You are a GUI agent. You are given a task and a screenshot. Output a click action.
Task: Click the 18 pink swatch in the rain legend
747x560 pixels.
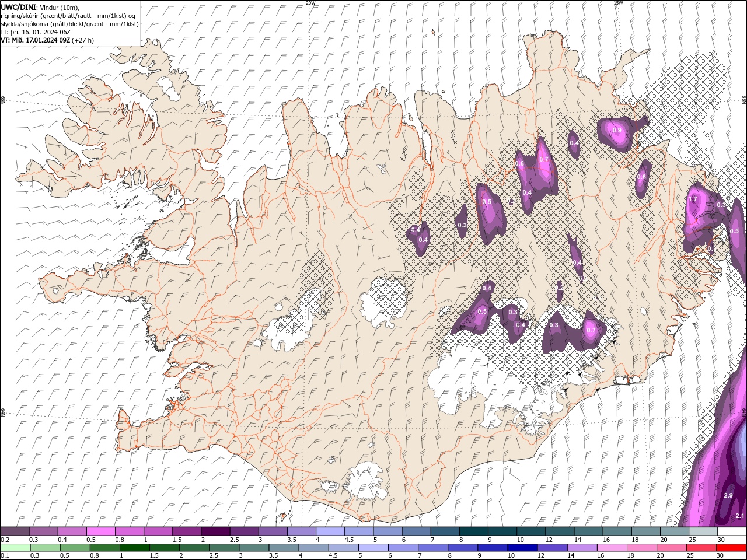point(642,547)
